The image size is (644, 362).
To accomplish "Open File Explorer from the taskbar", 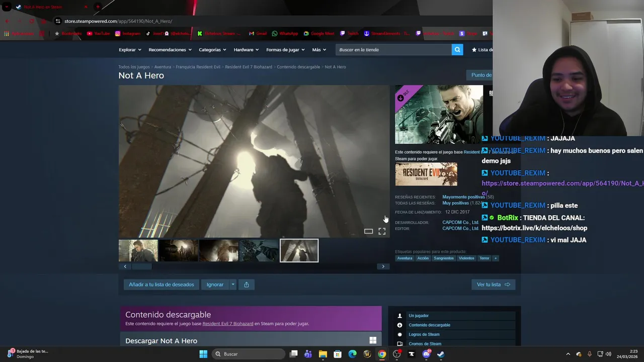I will (x=323, y=354).
